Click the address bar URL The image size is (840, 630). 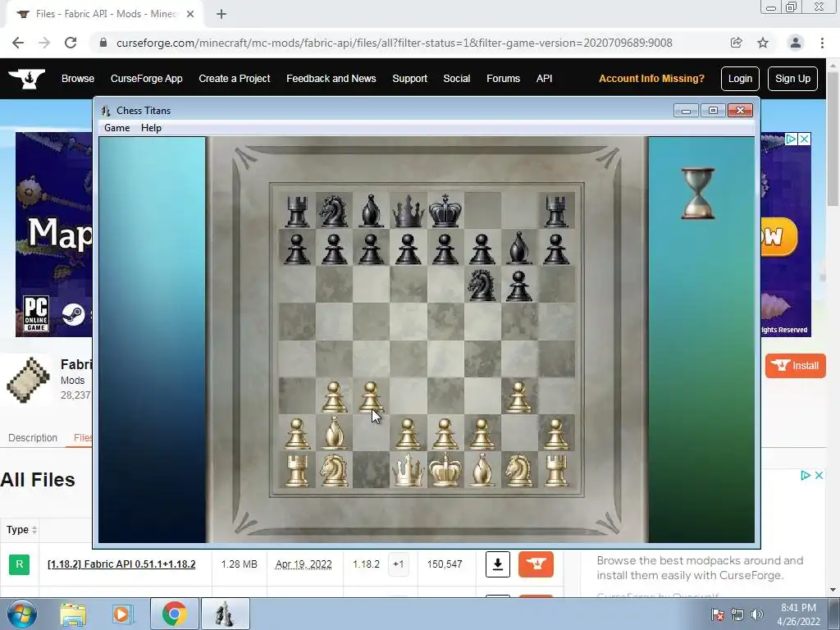(394, 43)
